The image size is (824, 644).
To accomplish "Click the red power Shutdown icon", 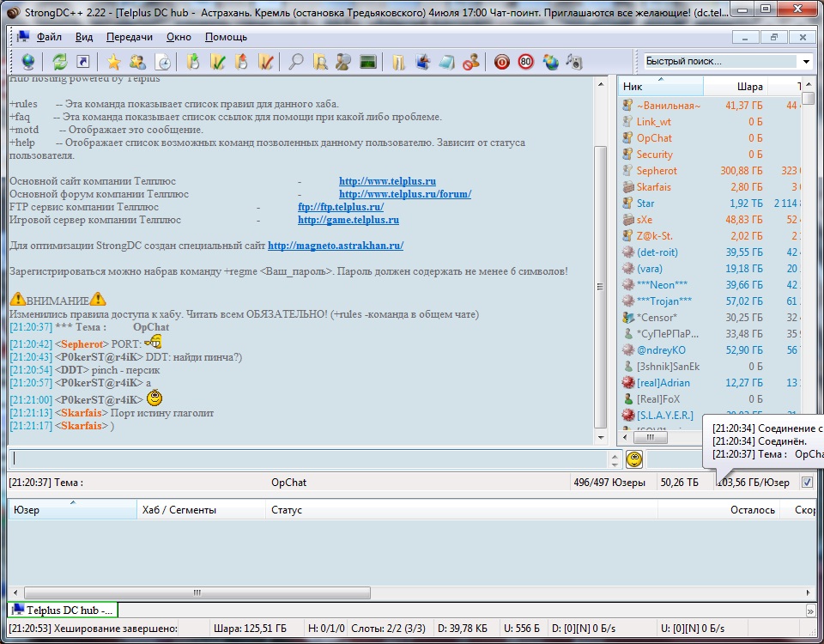I will pyautogui.click(x=502, y=62).
